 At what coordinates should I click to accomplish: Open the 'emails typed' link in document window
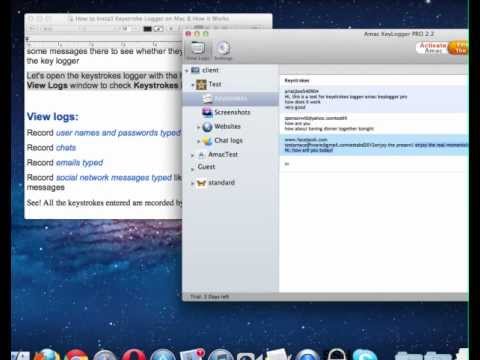79,163
